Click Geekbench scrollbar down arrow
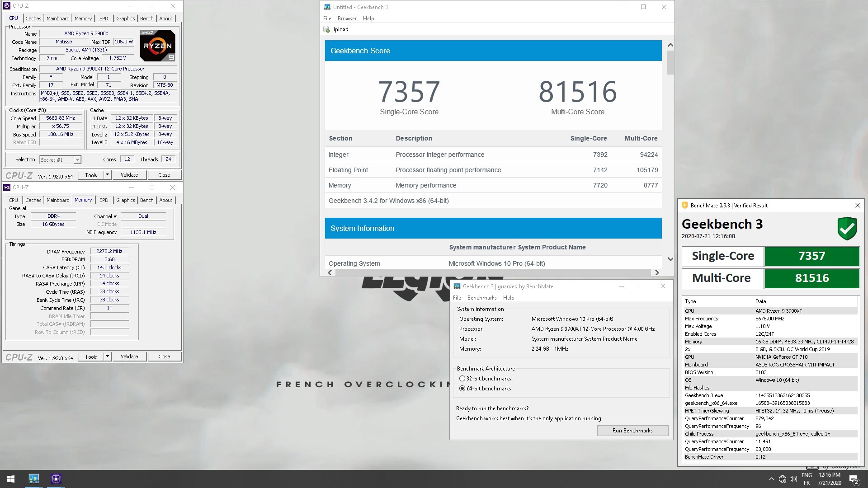Image resolution: width=868 pixels, height=488 pixels. pyautogui.click(x=670, y=259)
